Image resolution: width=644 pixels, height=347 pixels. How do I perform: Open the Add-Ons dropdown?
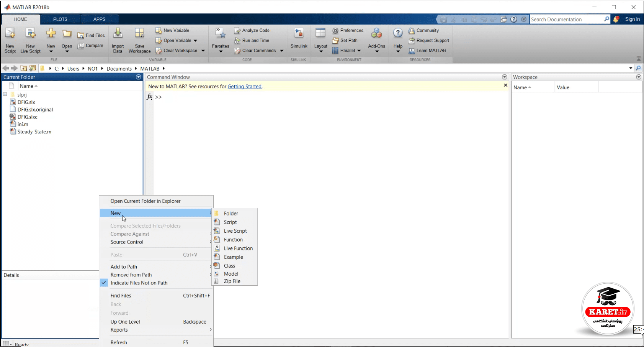point(377,51)
